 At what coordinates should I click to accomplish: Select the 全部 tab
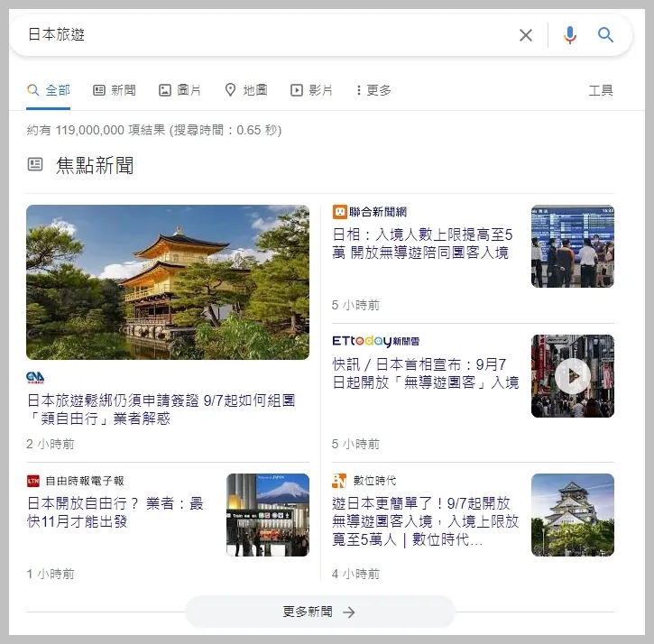49,90
